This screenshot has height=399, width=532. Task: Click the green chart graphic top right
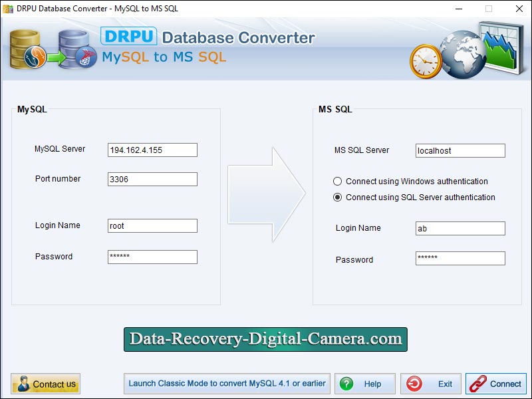coord(500,47)
